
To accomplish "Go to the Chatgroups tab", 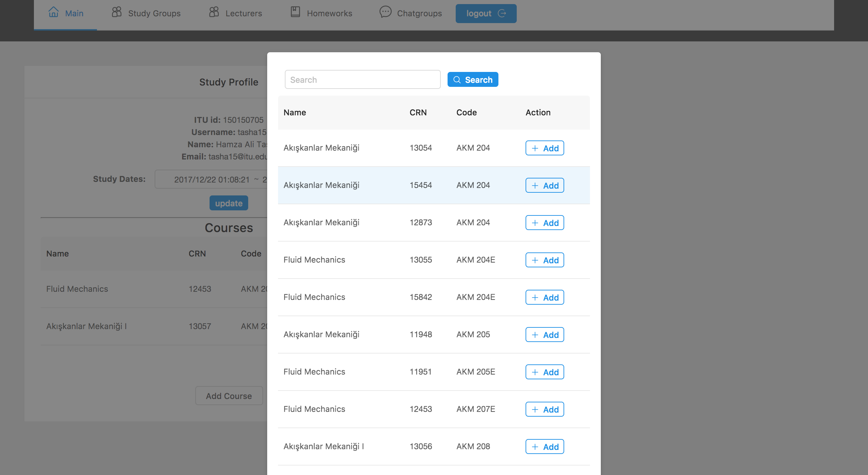I will pos(411,14).
